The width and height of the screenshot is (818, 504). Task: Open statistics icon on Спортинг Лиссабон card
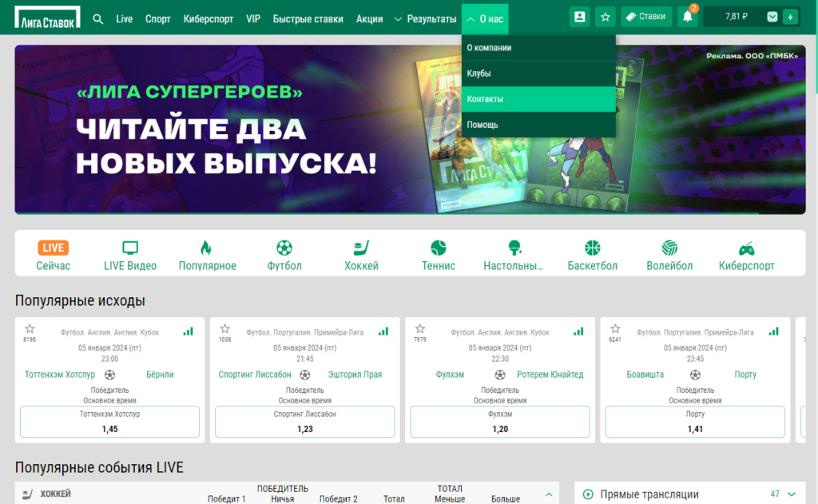pyautogui.click(x=383, y=331)
